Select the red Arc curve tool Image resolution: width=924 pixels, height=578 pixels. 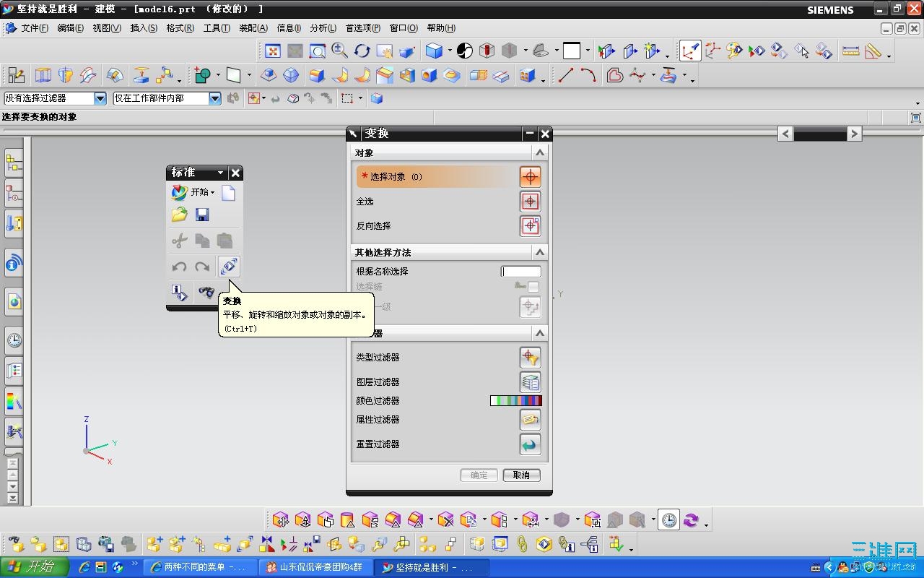coord(588,75)
